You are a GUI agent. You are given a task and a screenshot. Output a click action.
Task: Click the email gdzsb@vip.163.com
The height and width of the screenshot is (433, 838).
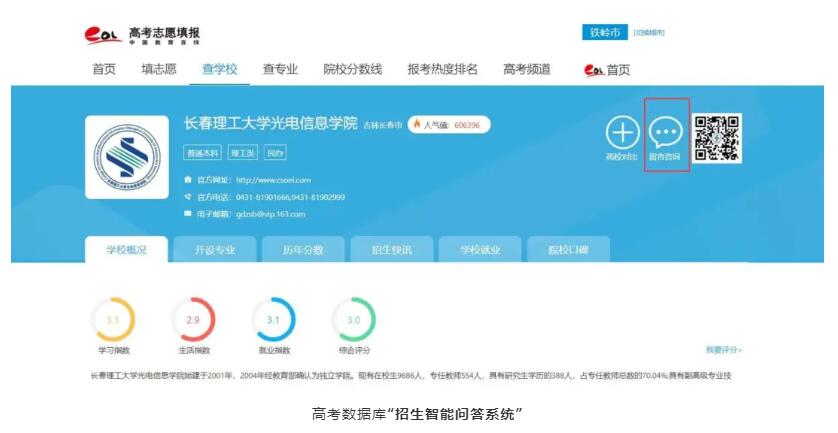click(270, 214)
